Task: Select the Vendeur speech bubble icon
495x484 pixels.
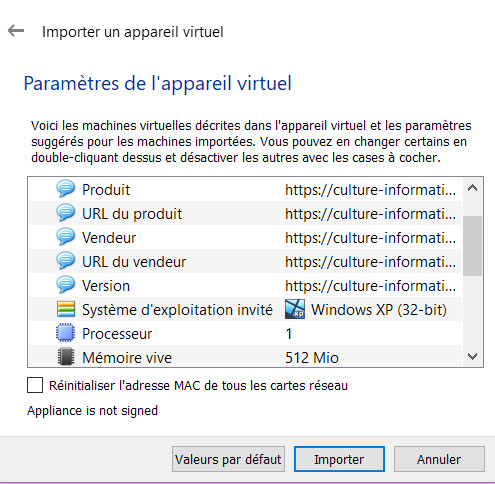Action: [65, 237]
